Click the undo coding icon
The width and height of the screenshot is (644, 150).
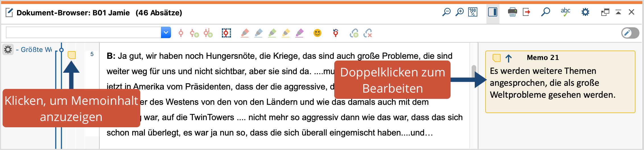point(336,33)
